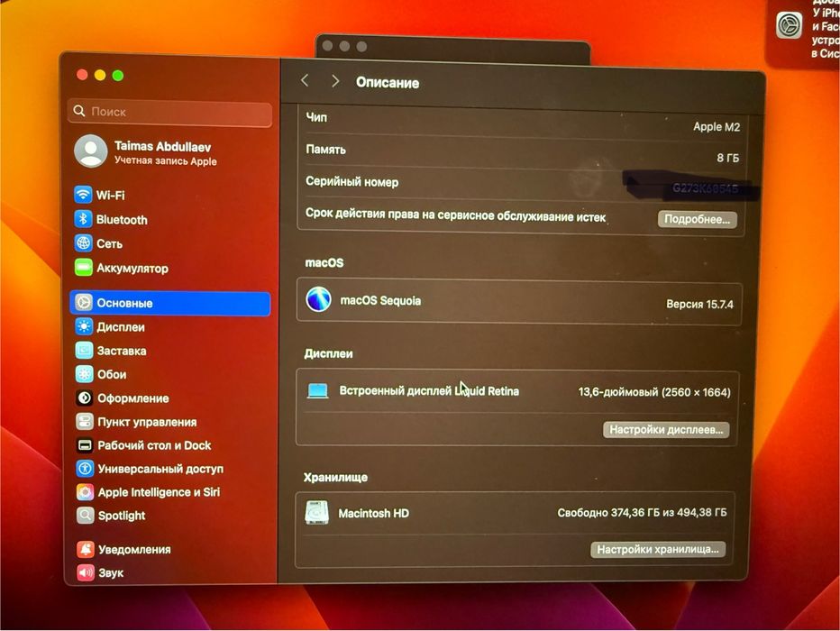The width and height of the screenshot is (840, 631).
Task: Go forward with the right chevron
Action: point(335,81)
